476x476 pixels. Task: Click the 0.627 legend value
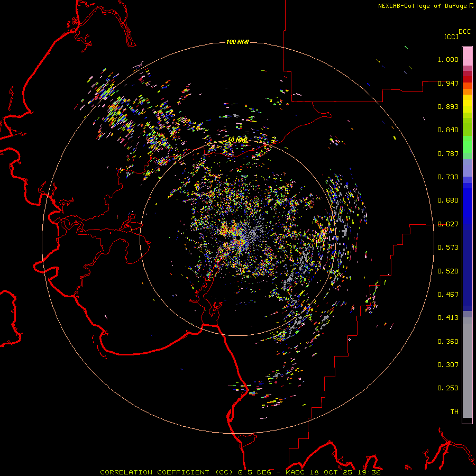448,224
